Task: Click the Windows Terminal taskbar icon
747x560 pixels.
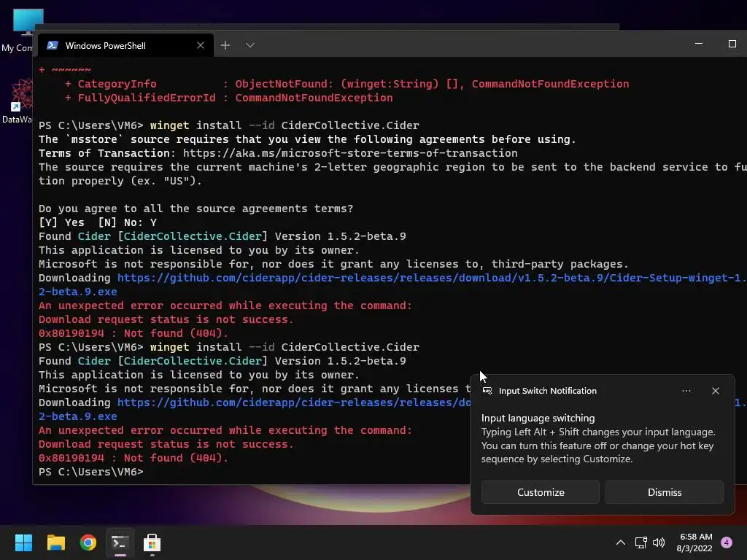Action: (x=120, y=542)
